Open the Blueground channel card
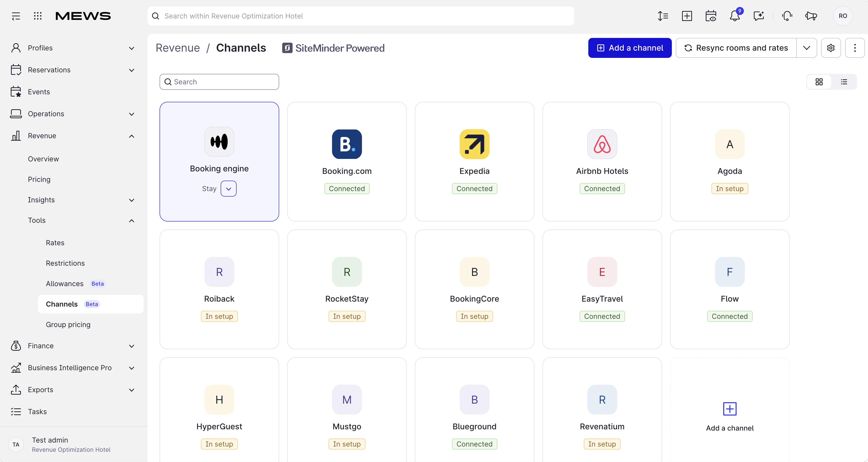Viewport: 868px width, 462px height. [x=474, y=409]
